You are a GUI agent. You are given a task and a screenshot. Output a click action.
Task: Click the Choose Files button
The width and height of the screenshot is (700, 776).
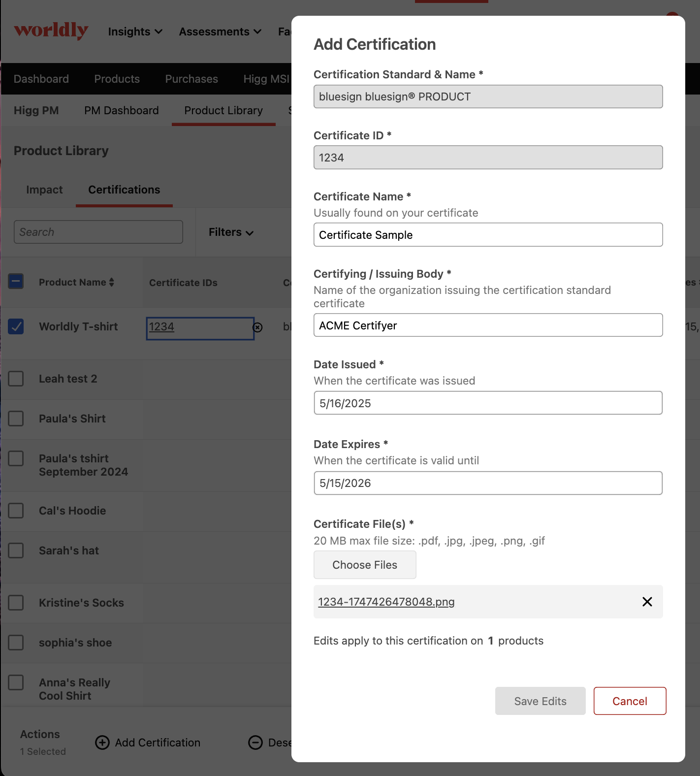click(365, 565)
